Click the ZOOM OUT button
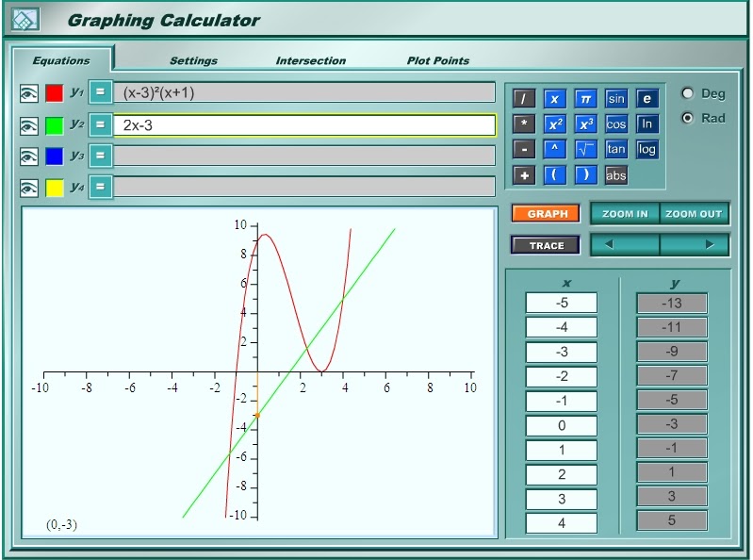This screenshot has width=753, height=560. [695, 213]
